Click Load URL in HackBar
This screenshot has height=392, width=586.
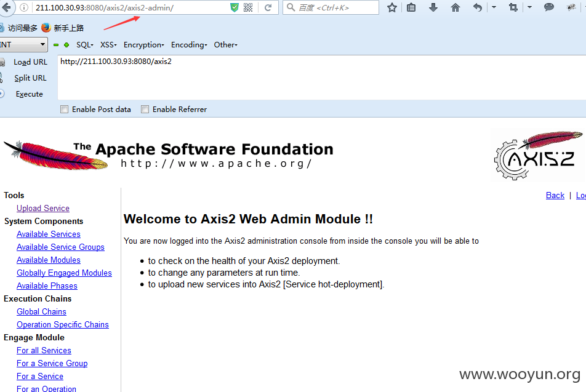pos(30,62)
